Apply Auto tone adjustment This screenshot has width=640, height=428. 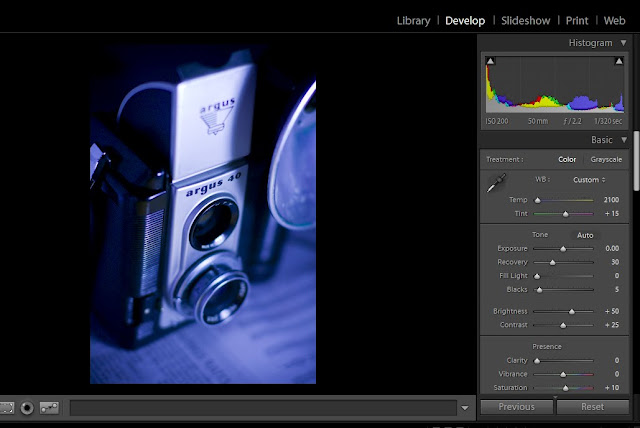click(585, 235)
